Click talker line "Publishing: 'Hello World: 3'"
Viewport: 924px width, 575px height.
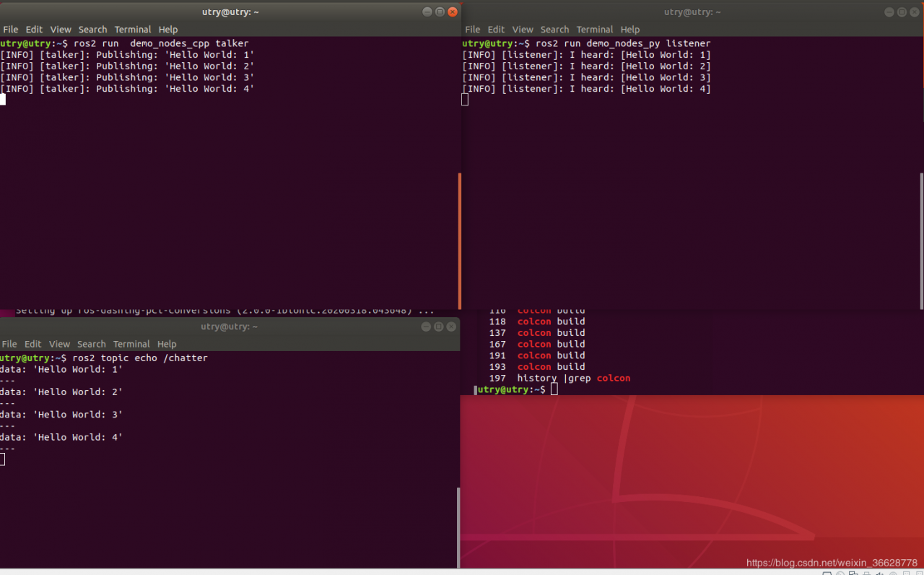(127, 77)
